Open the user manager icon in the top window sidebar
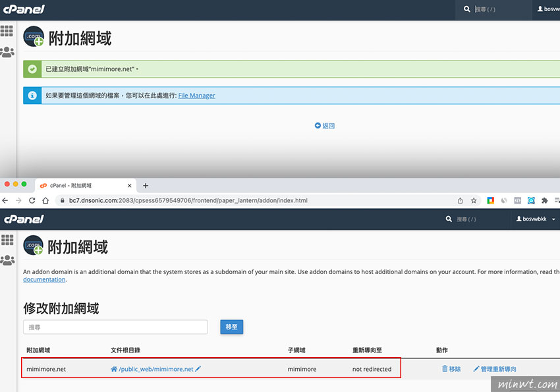 coord(7,52)
